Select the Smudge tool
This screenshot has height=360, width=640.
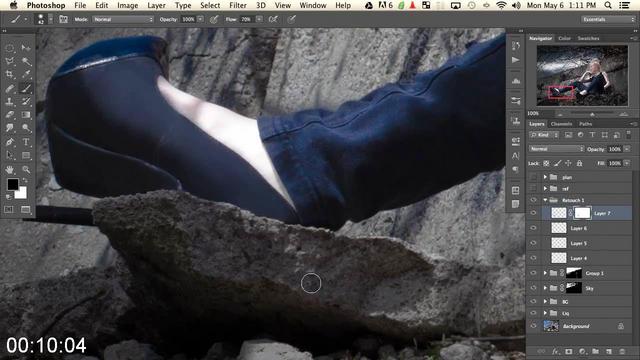coord(10,128)
